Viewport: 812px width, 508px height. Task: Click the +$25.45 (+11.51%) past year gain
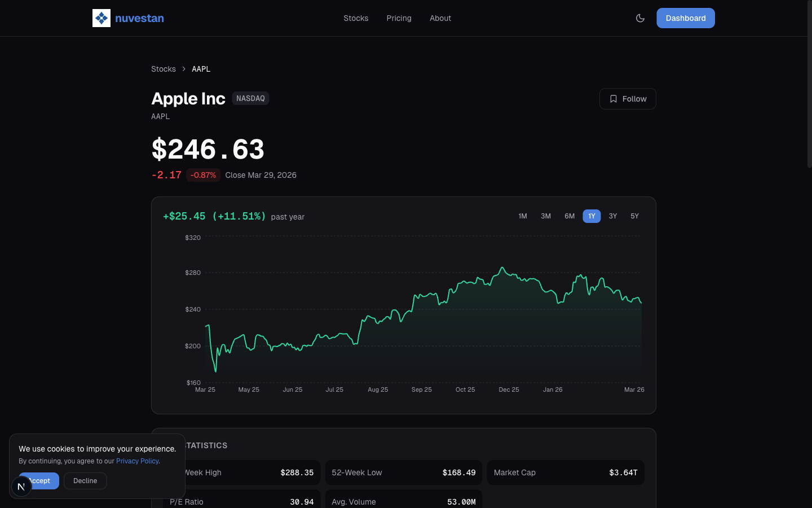214,216
